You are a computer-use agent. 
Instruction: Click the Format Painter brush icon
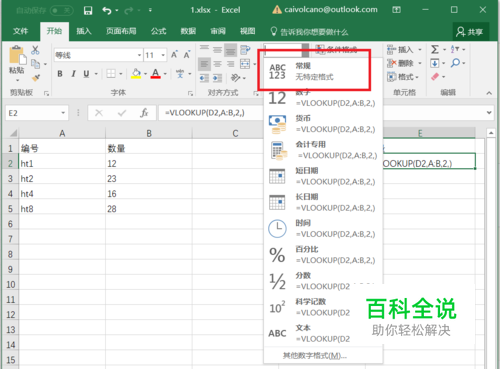coord(36,78)
